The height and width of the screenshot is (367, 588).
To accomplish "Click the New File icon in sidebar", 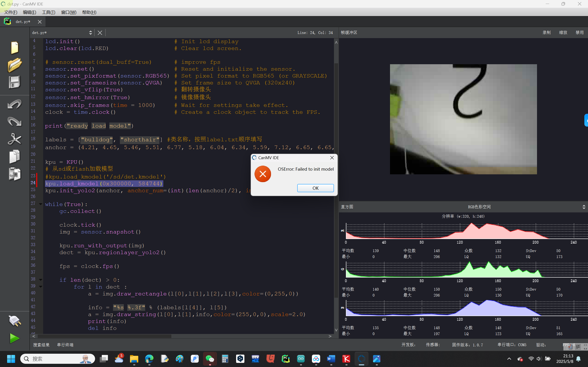I will click(14, 47).
